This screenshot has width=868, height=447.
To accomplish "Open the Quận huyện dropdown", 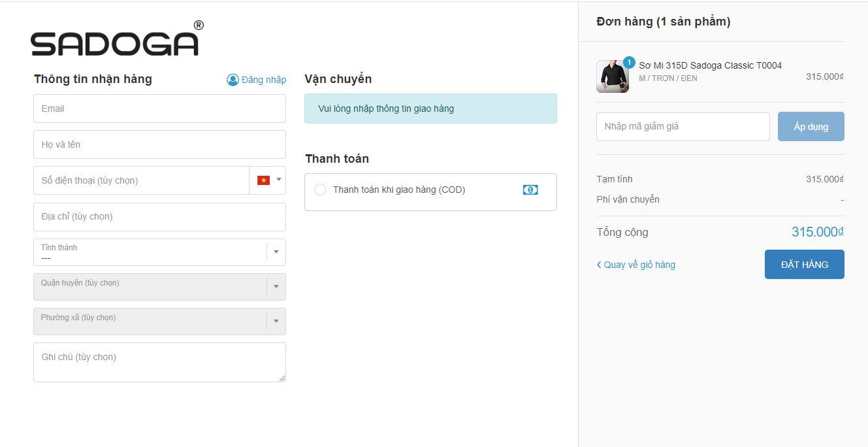I will [276, 287].
